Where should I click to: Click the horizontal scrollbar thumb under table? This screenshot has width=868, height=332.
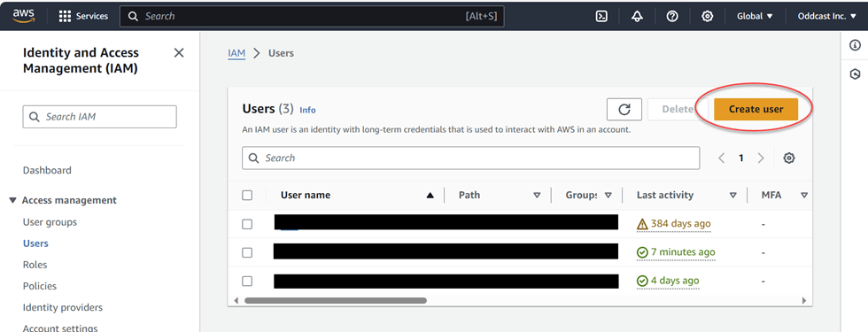pyautogui.click(x=336, y=300)
